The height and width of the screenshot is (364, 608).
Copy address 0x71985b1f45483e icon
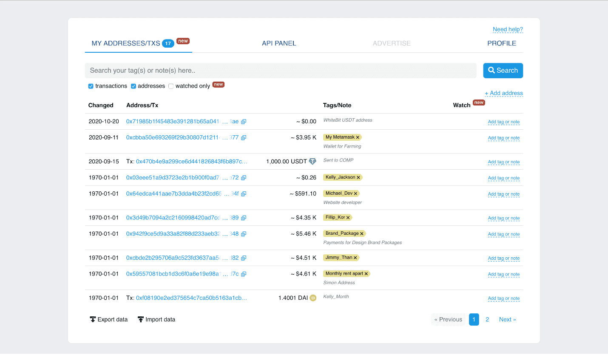(244, 122)
